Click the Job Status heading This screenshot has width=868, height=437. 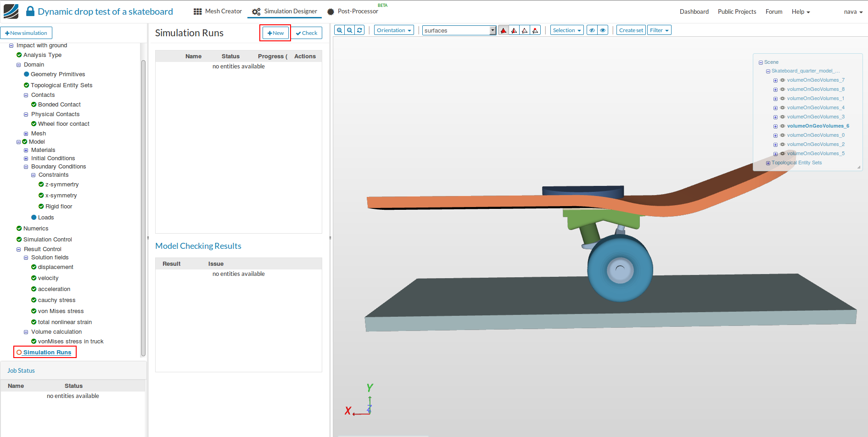click(21, 371)
